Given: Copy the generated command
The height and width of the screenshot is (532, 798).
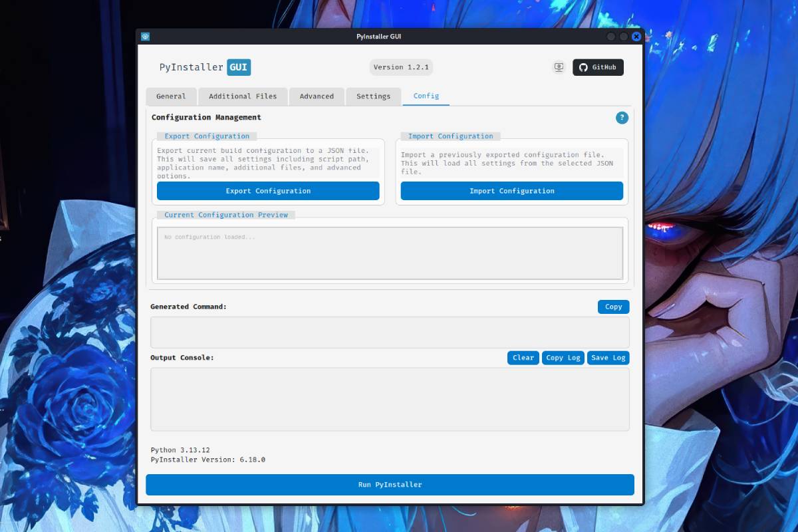Looking at the screenshot, I should (613, 307).
